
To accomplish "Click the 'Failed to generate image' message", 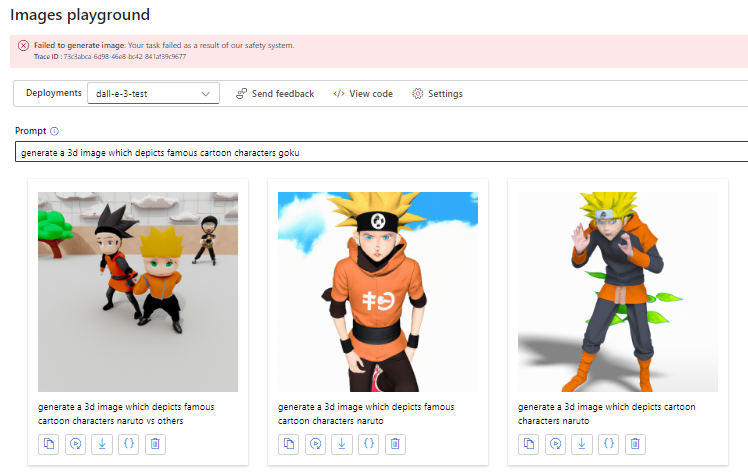I will [164, 45].
